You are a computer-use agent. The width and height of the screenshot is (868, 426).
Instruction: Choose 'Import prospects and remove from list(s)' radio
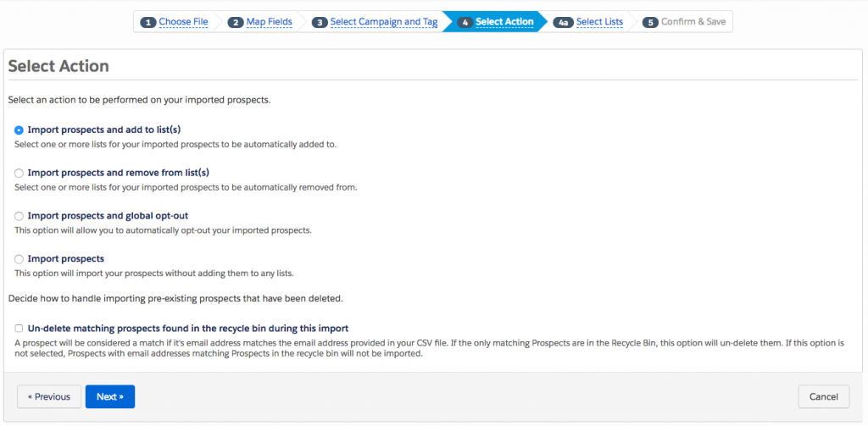19,173
